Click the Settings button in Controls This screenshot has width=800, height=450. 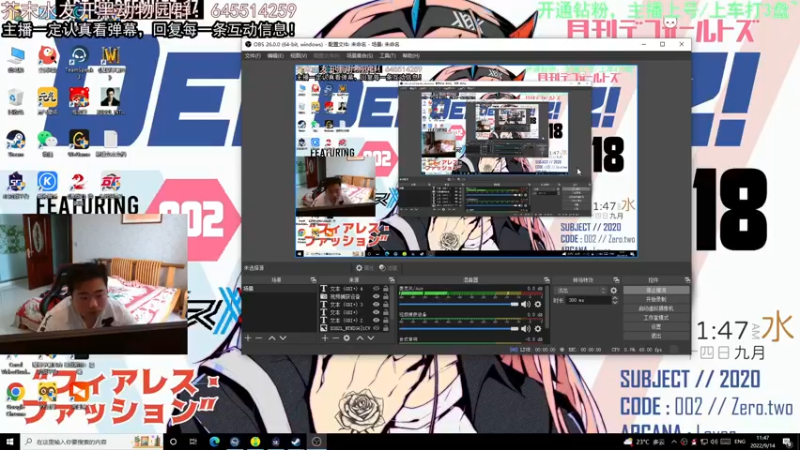pyautogui.click(x=656, y=327)
